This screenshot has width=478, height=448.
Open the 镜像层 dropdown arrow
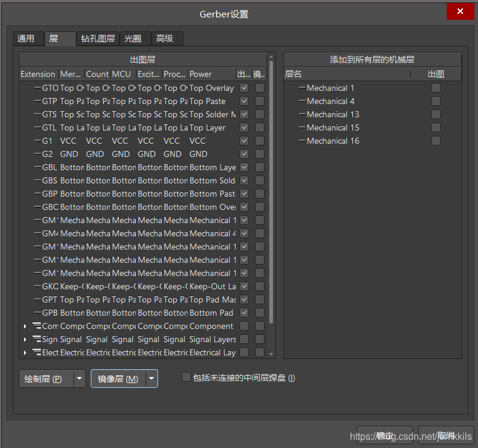tap(152, 378)
